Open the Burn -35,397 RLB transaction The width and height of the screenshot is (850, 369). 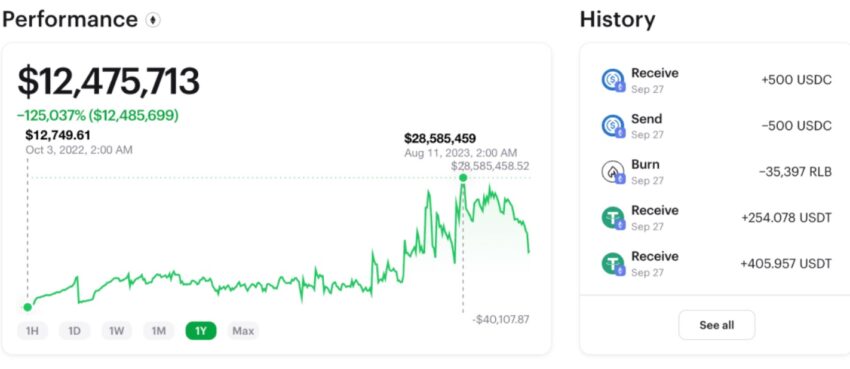717,172
